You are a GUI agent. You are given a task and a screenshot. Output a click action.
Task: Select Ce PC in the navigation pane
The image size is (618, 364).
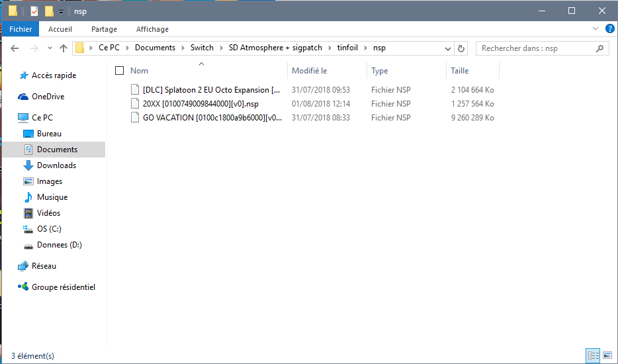42,118
